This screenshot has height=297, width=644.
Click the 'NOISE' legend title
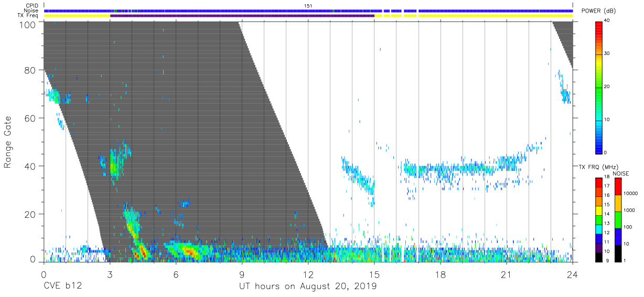620,173
